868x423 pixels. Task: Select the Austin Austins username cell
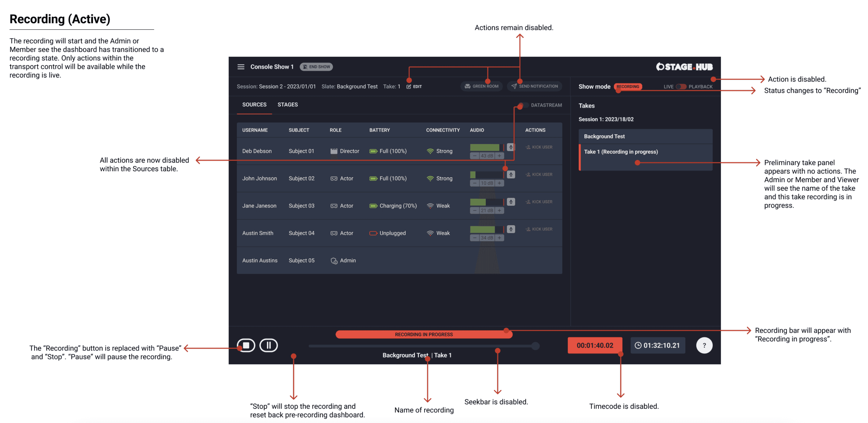point(260,261)
